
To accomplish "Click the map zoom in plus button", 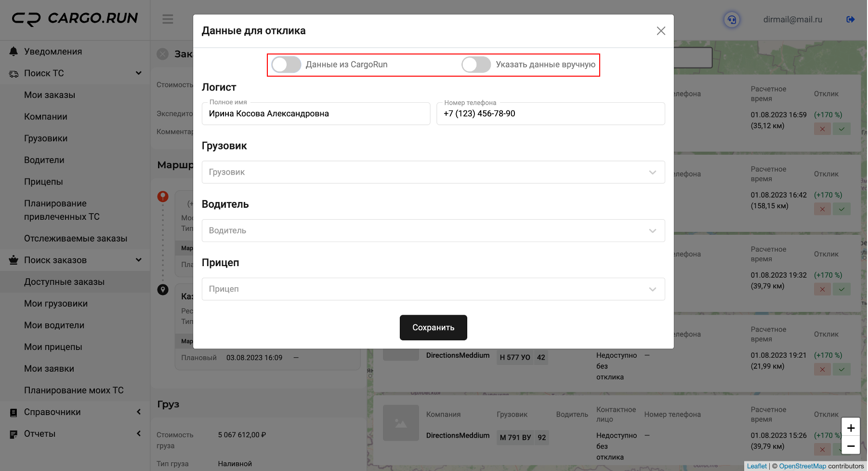I will 851,428.
